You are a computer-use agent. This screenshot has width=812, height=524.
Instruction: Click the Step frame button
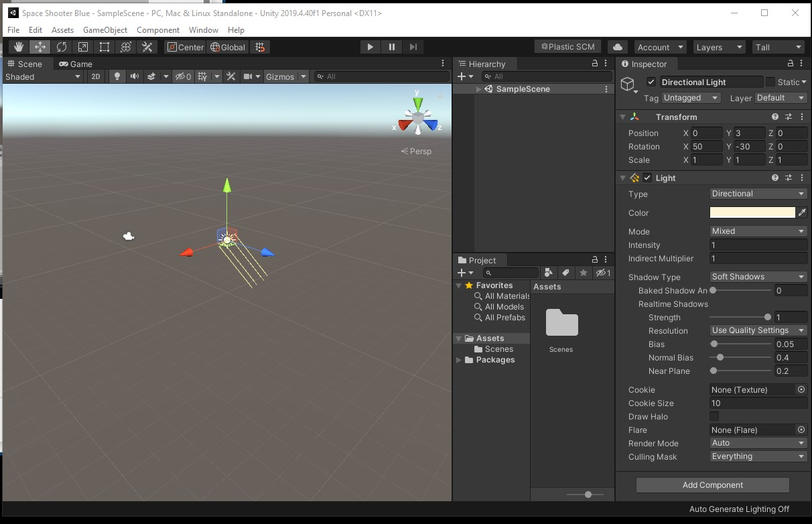point(413,47)
